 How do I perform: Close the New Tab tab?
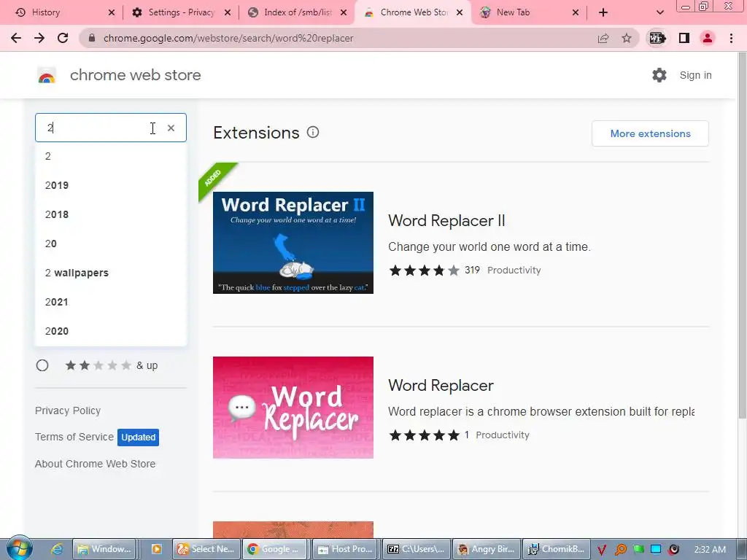tap(576, 12)
